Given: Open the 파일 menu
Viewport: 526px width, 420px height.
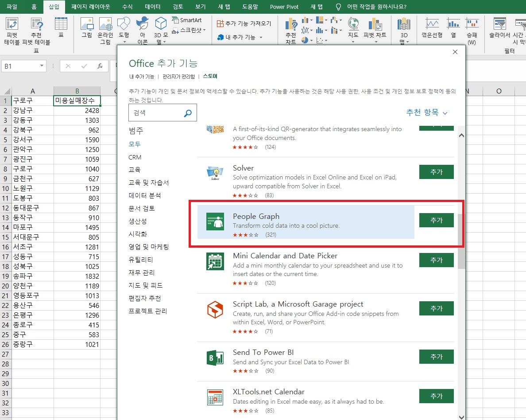Looking at the screenshot, I should click(x=12, y=7).
